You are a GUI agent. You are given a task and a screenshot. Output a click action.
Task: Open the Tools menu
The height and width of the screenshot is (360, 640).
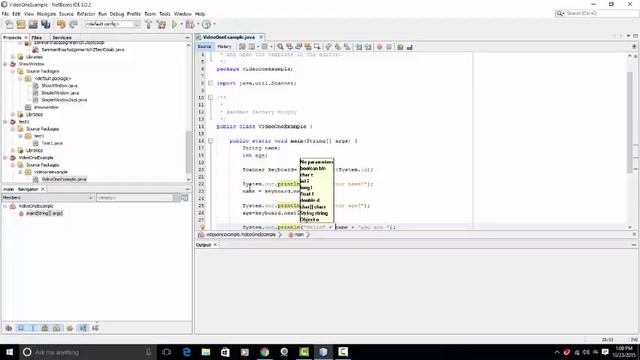point(164,14)
